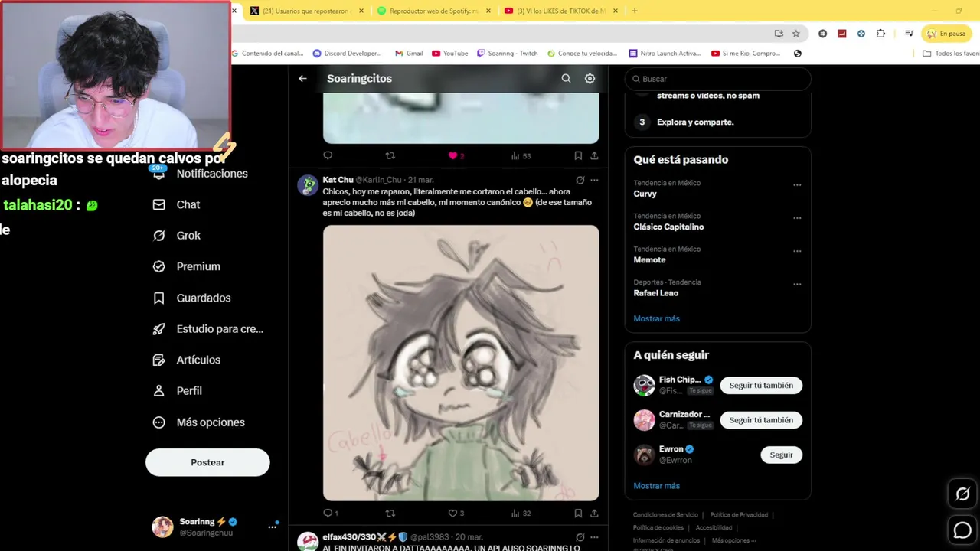Open community settings gear icon
The height and width of the screenshot is (551, 980).
[590, 78]
